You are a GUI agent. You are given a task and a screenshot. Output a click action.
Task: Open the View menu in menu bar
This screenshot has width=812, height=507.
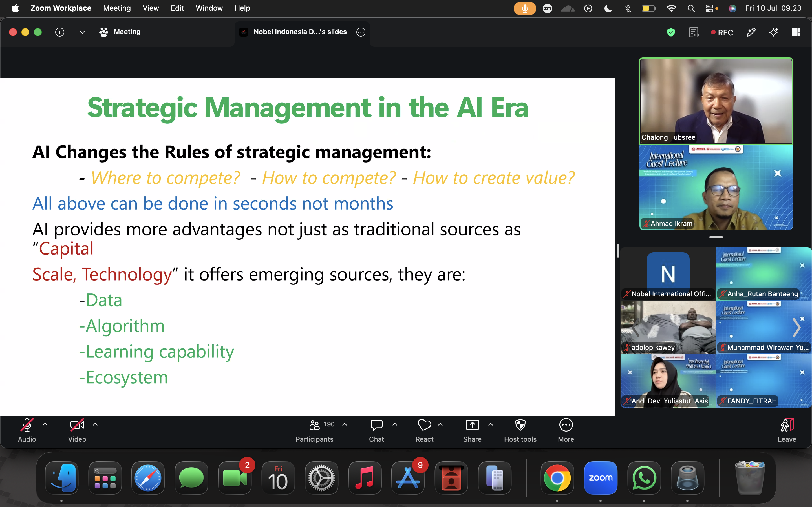(x=151, y=8)
